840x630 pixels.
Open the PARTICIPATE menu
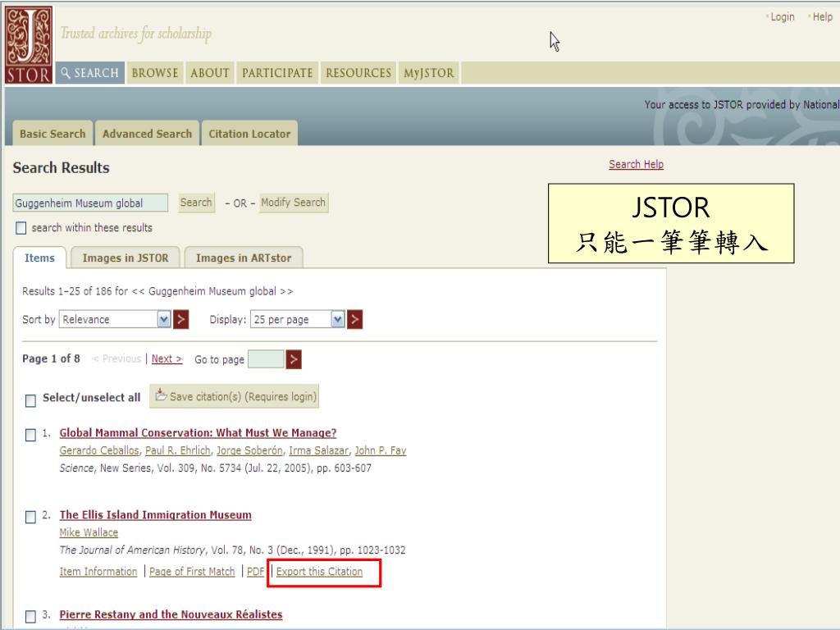[x=277, y=73]
